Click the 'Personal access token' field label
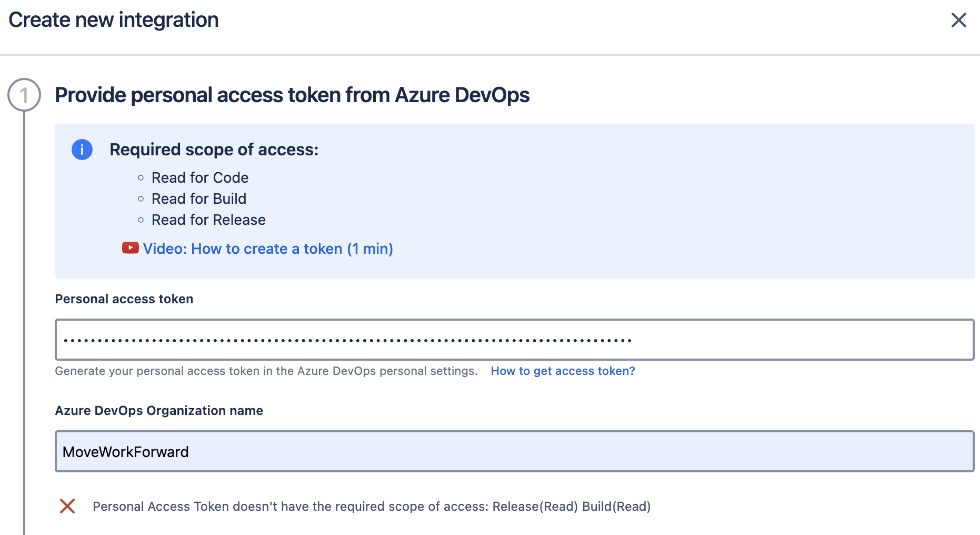Viewport: 980px width, 535px height. 124,299
